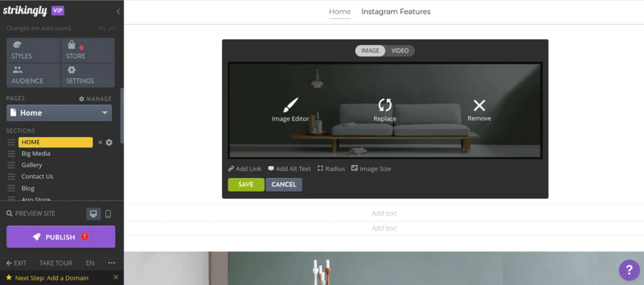
Task: Adjust image Radius option
Action: (x=331, y=169)
